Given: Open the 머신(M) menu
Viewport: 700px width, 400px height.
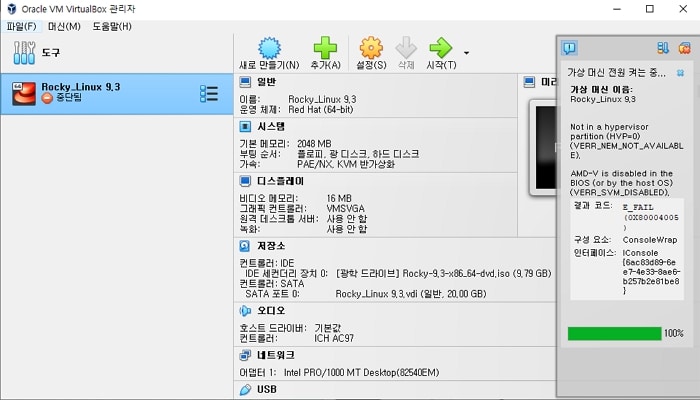Looking at the screenshot, I should click(x=64, y=26).
